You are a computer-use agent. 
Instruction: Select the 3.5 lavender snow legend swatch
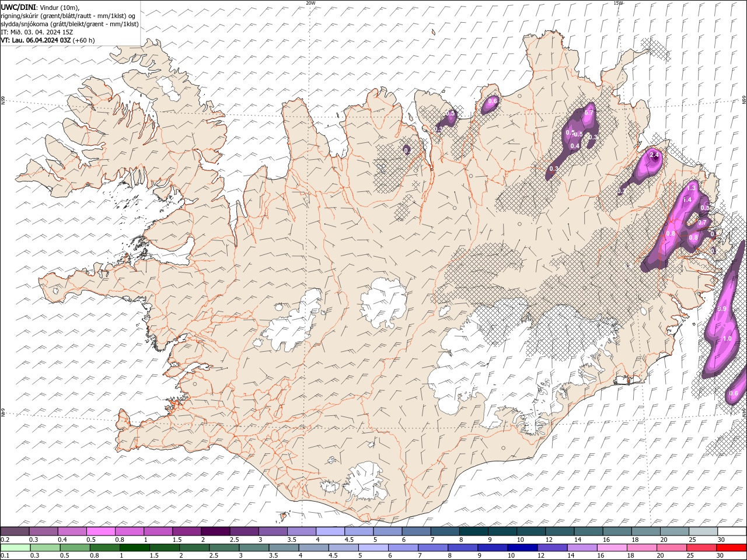(301, 531)
